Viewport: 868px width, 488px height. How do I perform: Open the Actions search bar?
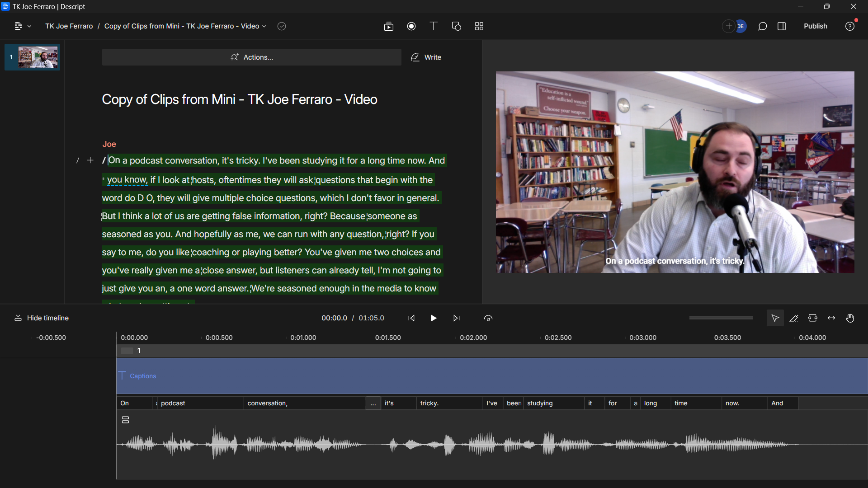click(x=251, y=57)
